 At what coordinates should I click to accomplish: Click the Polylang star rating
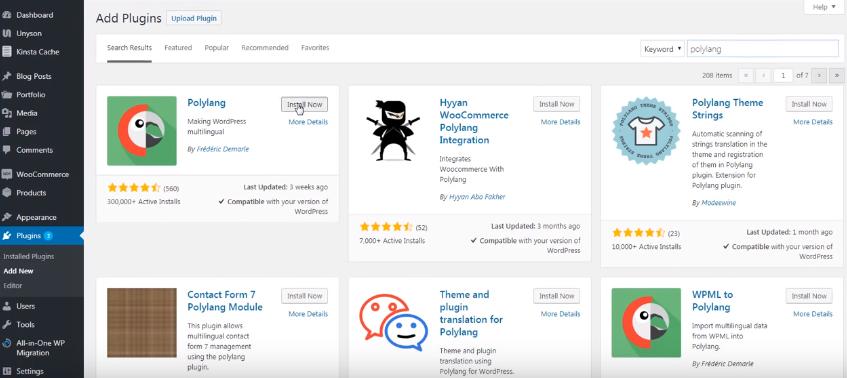point(133,188)
